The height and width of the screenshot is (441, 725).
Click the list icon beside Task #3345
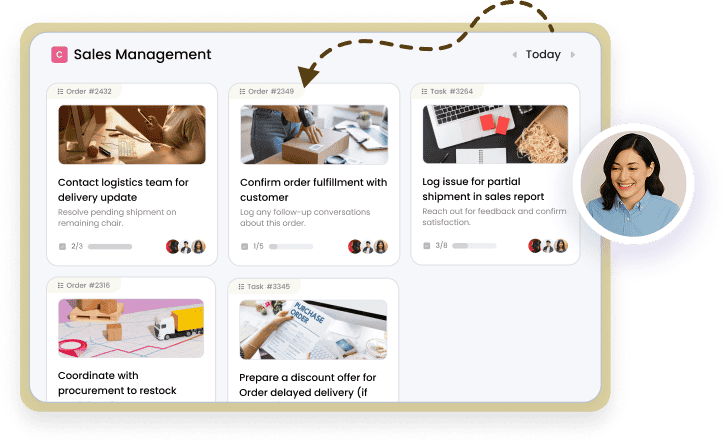[241, 287]
